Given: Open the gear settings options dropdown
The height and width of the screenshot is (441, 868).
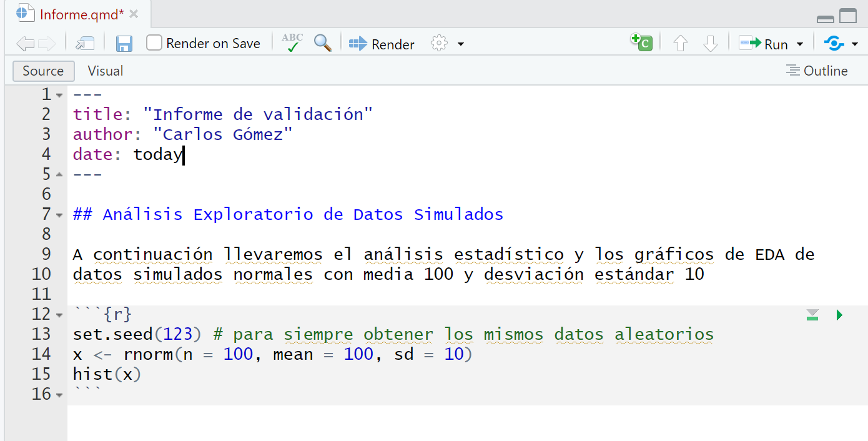Looking at the screenshot, I should (461, 44).
